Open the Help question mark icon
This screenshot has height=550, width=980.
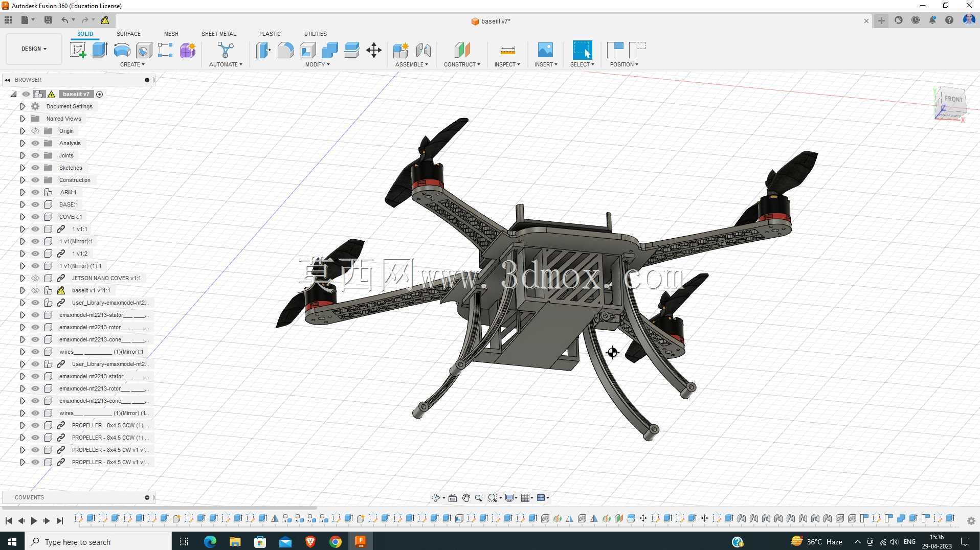(949, 20)
